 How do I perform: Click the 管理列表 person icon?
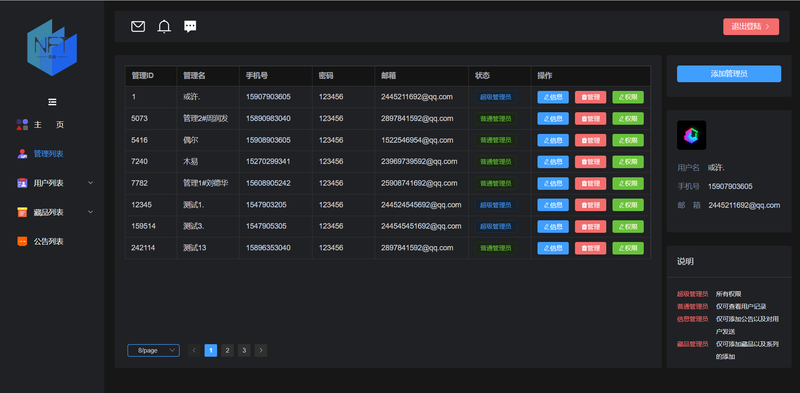[x=22, y=154]
